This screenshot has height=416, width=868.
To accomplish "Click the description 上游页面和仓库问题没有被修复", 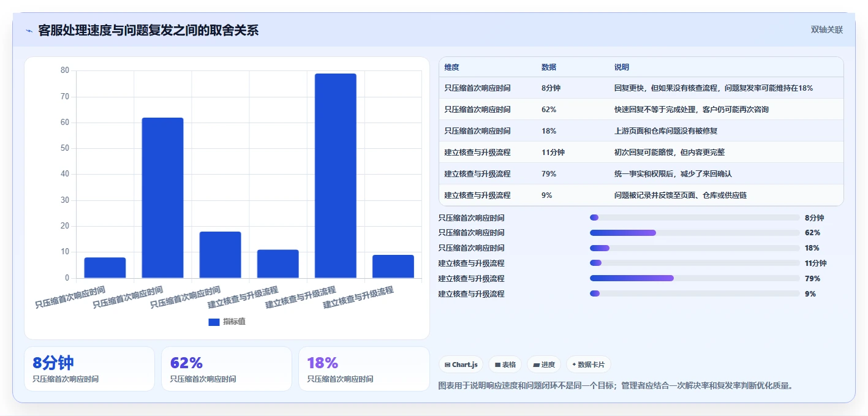I will pos(666,131).
